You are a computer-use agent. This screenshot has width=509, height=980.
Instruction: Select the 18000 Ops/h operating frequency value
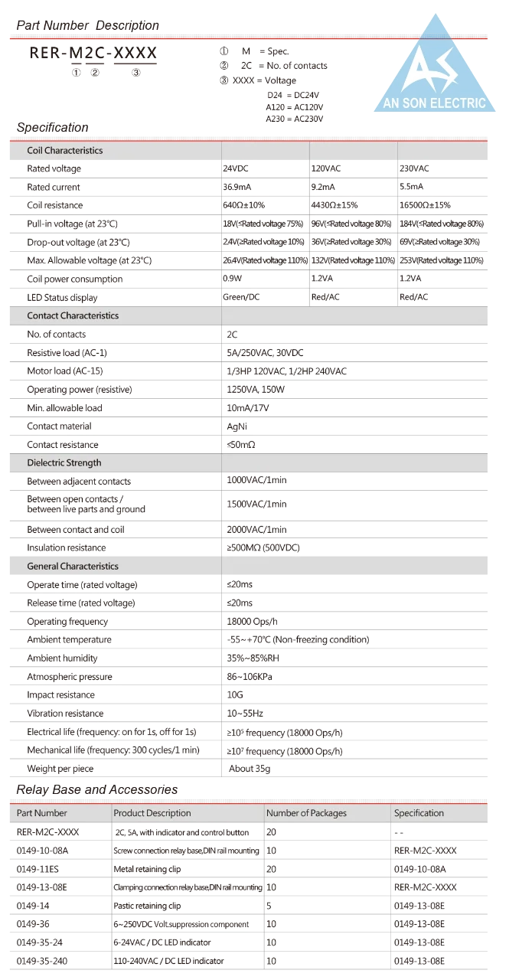[x=253, y=622]
